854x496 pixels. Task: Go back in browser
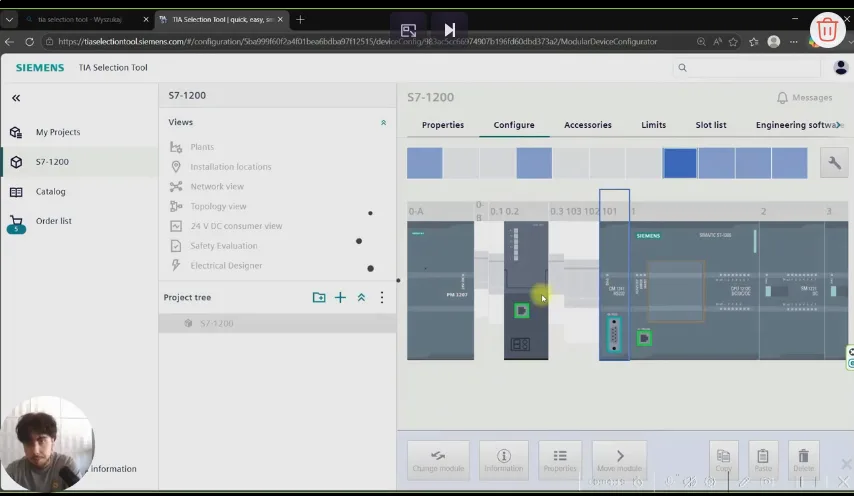[9, 41]
